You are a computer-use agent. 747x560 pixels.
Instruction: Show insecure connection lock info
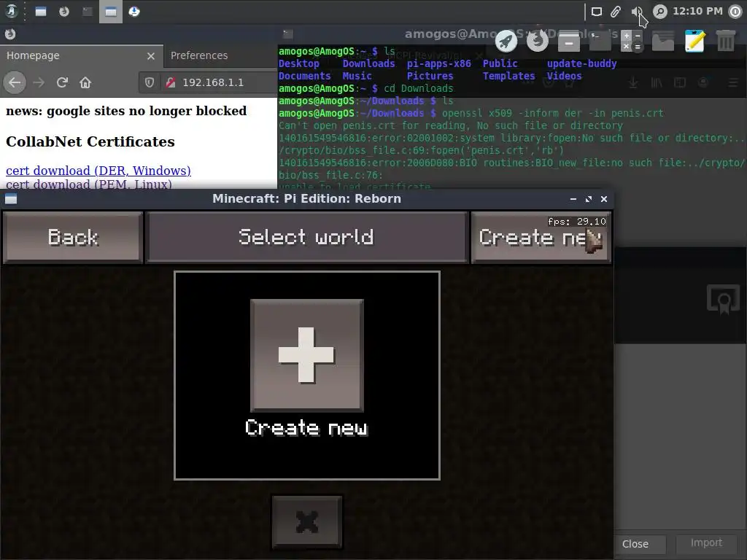171,82
